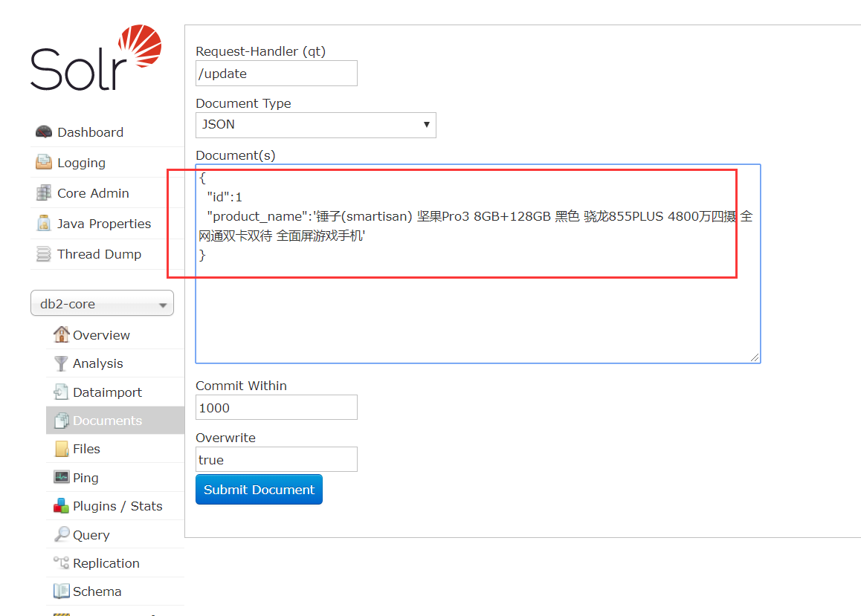861x616 pixels.
Task: Click the Documents pages icon
Action: coord(61,420)
